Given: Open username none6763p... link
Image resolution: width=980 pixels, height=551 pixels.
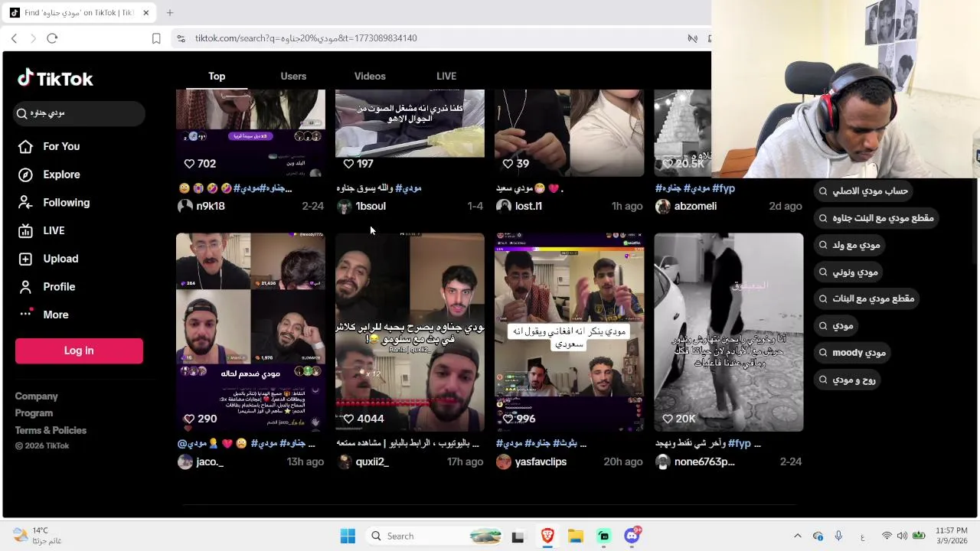Looking at the screenshot, I should 704,461.
